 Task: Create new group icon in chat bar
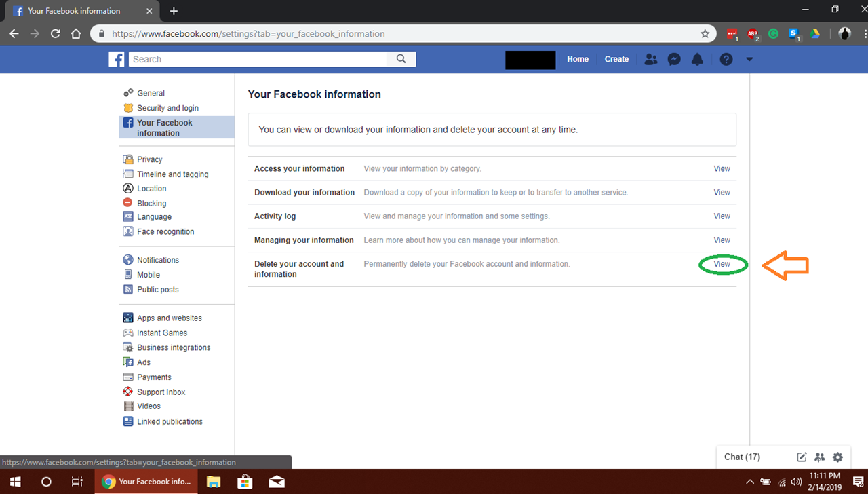(x=819, y=457)
